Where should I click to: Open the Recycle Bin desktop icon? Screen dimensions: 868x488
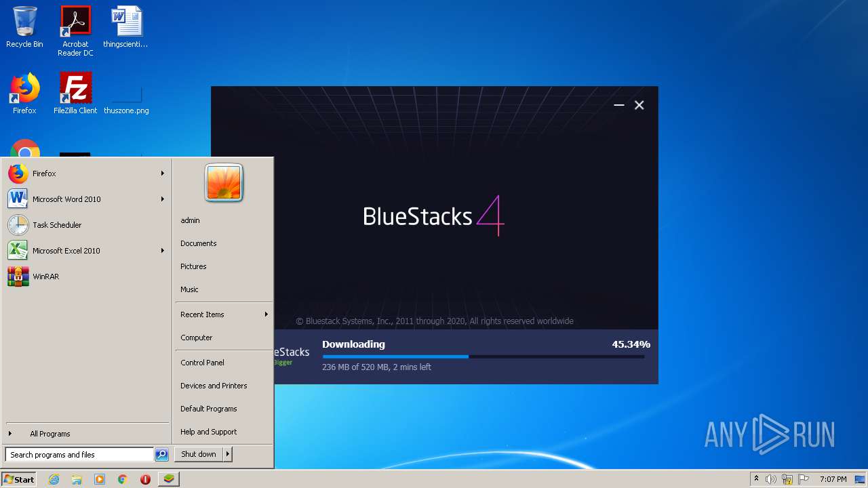[24, 27]
